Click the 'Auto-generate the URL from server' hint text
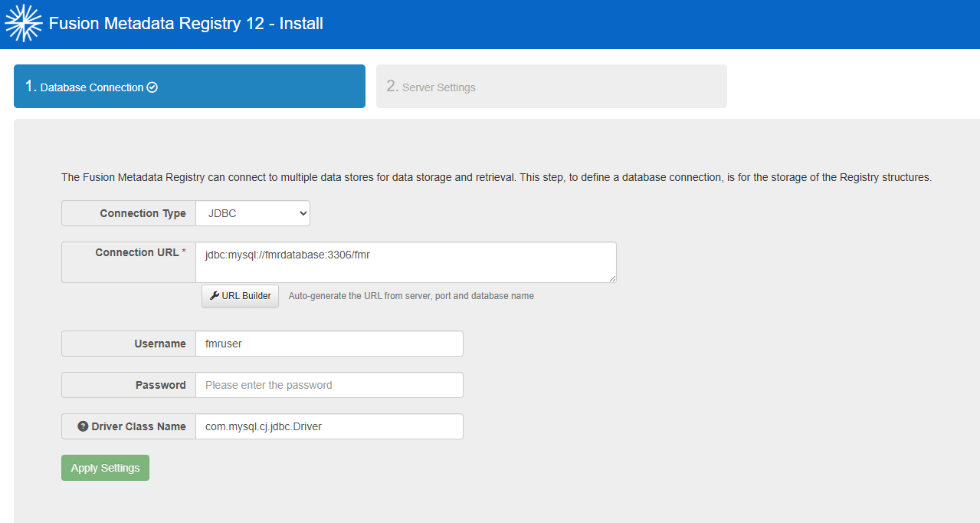980x523 pixels. click(411, 296)
